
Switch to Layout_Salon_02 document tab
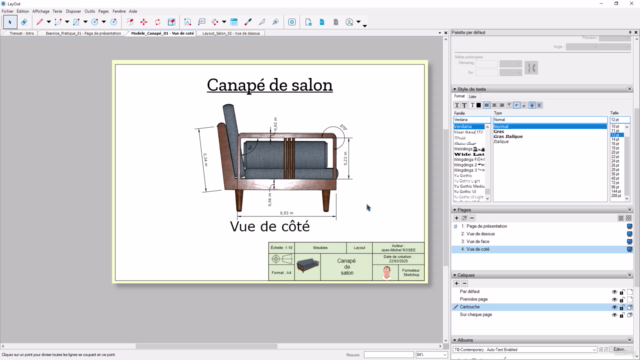231,33
